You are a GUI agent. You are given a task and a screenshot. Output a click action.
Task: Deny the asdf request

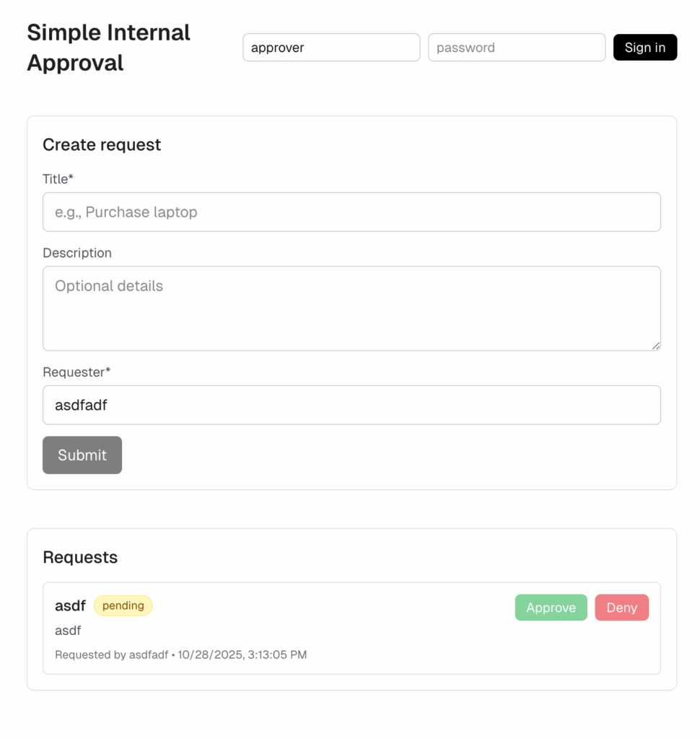(x=621, y=608)
